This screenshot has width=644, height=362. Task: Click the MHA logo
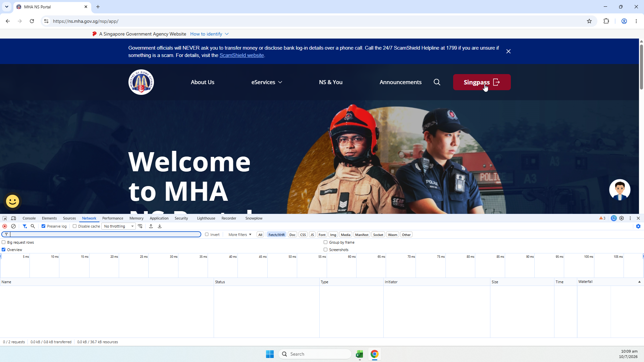pos(141,82)
